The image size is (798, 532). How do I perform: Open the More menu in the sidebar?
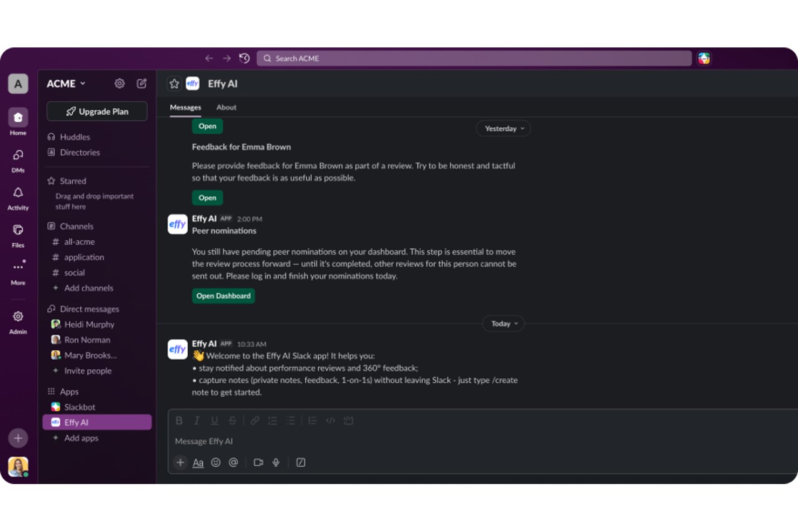pos(18,273)
